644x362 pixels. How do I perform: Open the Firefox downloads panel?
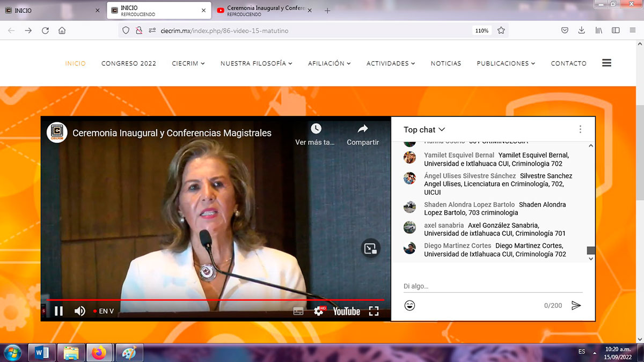581,31
